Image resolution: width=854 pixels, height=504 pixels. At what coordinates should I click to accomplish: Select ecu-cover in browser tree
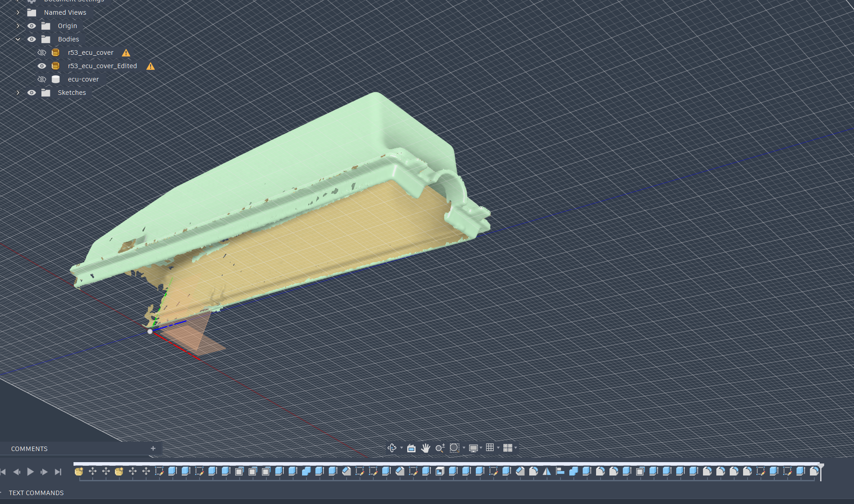pos(83,79)
